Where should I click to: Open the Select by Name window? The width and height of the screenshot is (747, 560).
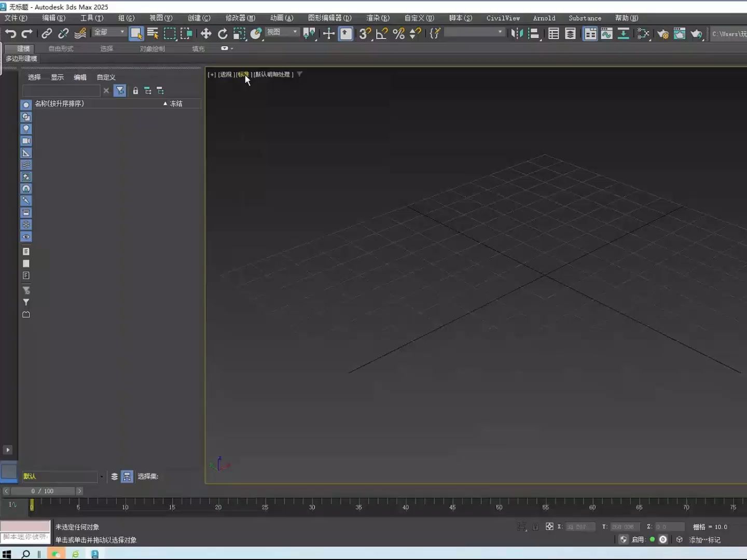click(153, 33)
